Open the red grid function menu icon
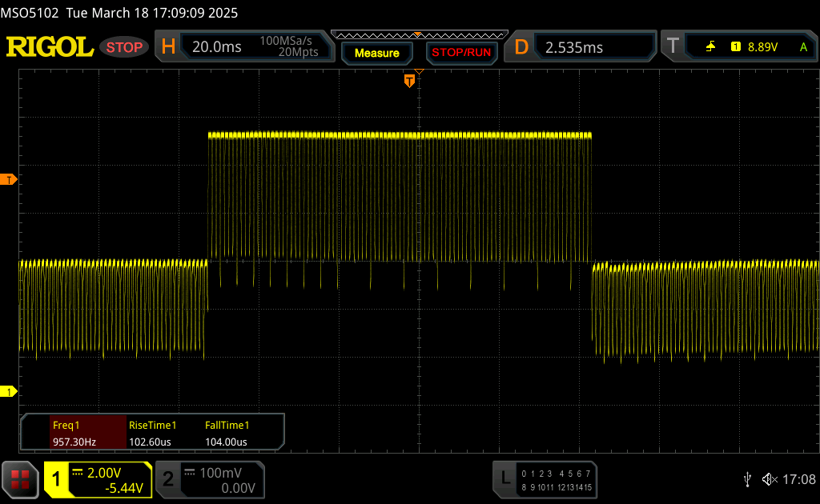 coord(20,479)
